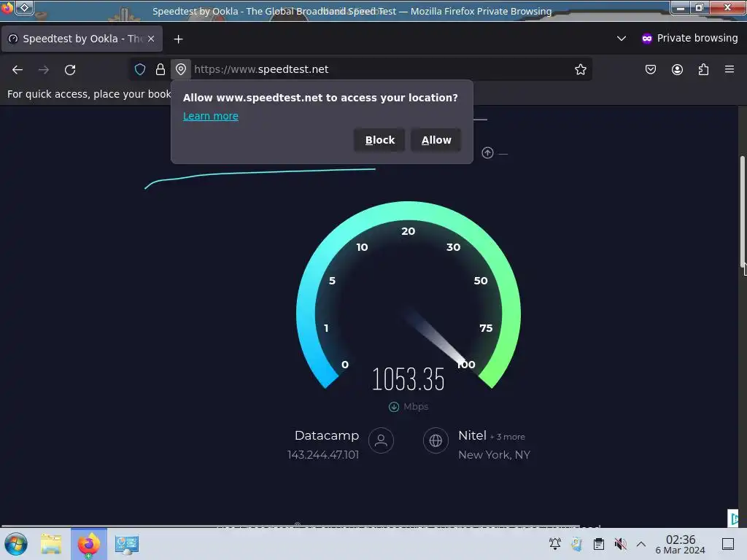Click the Private browsing indicator
747x560 pixels.
[x=689, y=38]
